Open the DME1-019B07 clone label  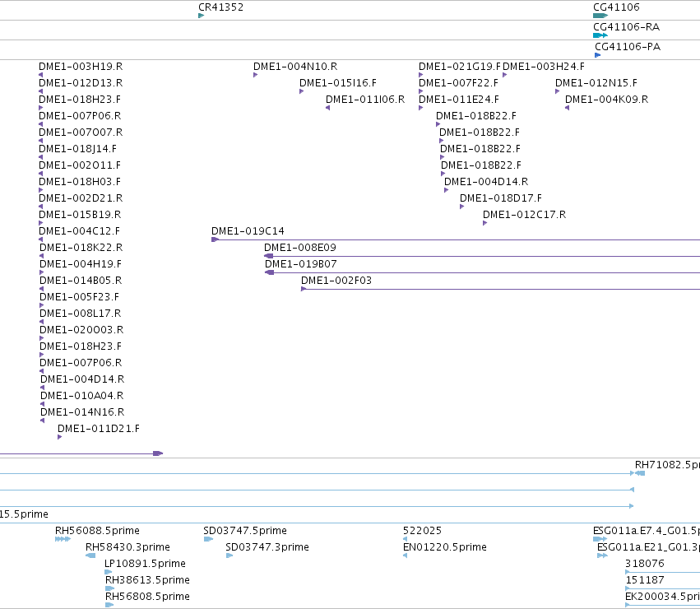pos(301,264)
